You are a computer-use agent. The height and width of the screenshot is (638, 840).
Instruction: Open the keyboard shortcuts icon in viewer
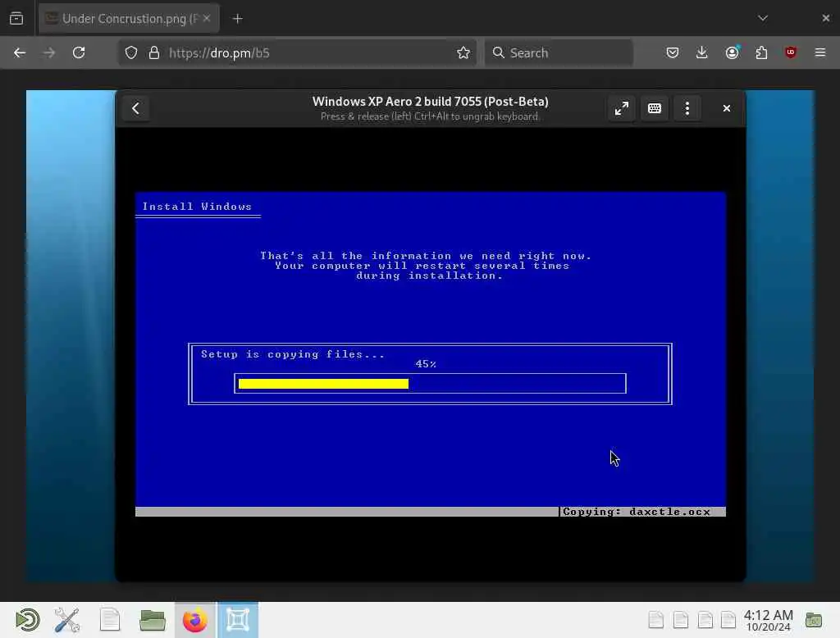(x=654, y=109)
